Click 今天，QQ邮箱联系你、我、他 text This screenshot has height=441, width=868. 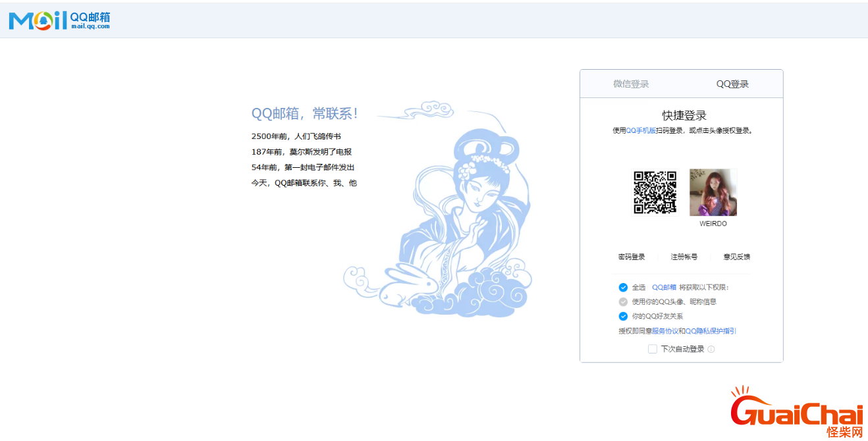[304, 183]
